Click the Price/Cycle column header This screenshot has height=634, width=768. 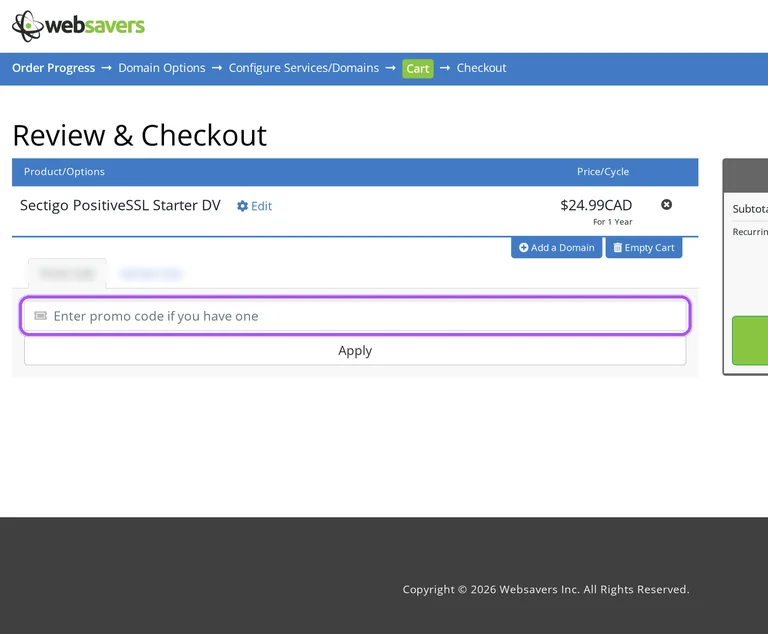(x=603, y=172)
